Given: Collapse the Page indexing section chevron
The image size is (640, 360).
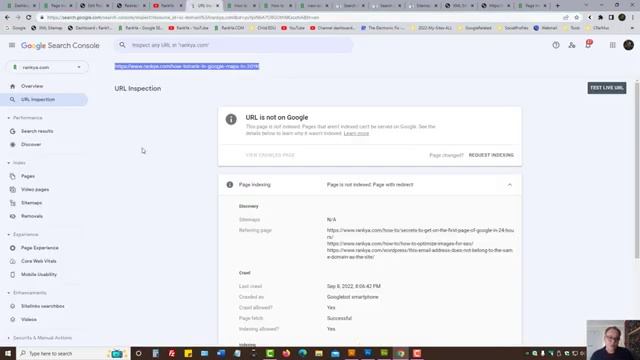Looking at the screenshot, I should [x=509, y=185].
